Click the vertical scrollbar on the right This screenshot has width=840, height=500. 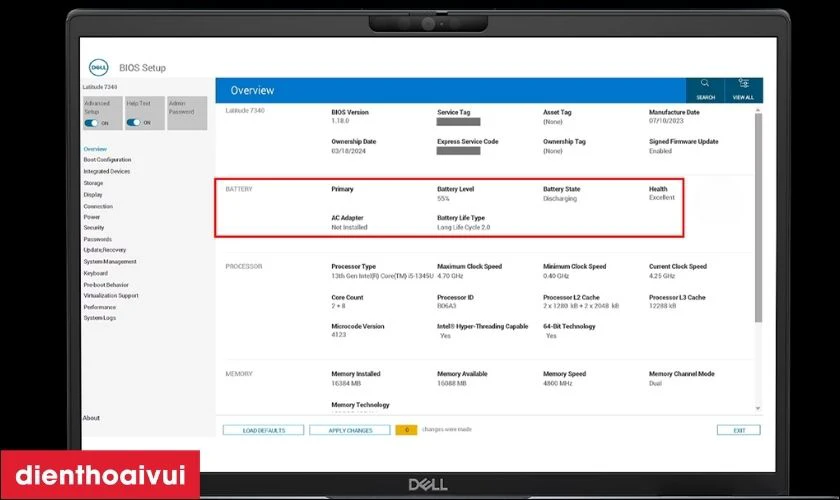click(x=757, y=220)
